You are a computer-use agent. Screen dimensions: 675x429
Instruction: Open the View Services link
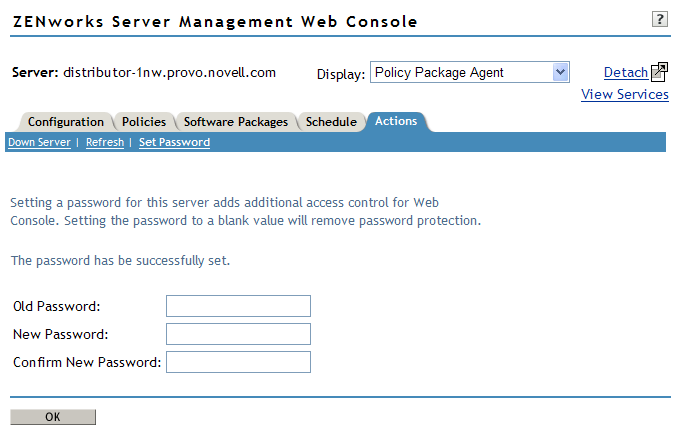[625, 94]
